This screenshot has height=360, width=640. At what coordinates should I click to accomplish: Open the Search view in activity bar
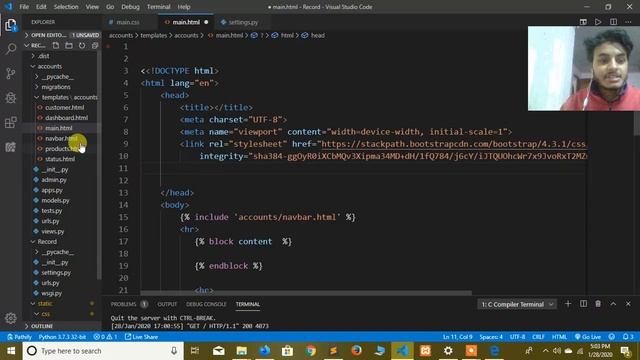point(11,49)
